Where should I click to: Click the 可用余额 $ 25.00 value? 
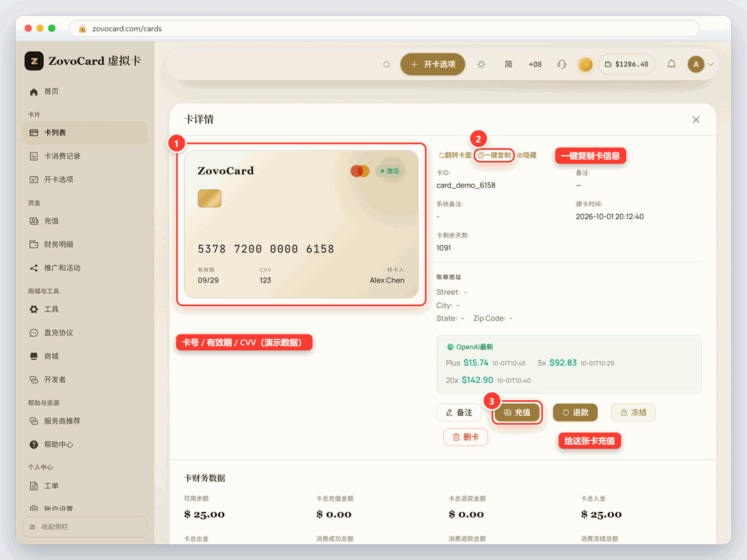click(x=204, y=515)
